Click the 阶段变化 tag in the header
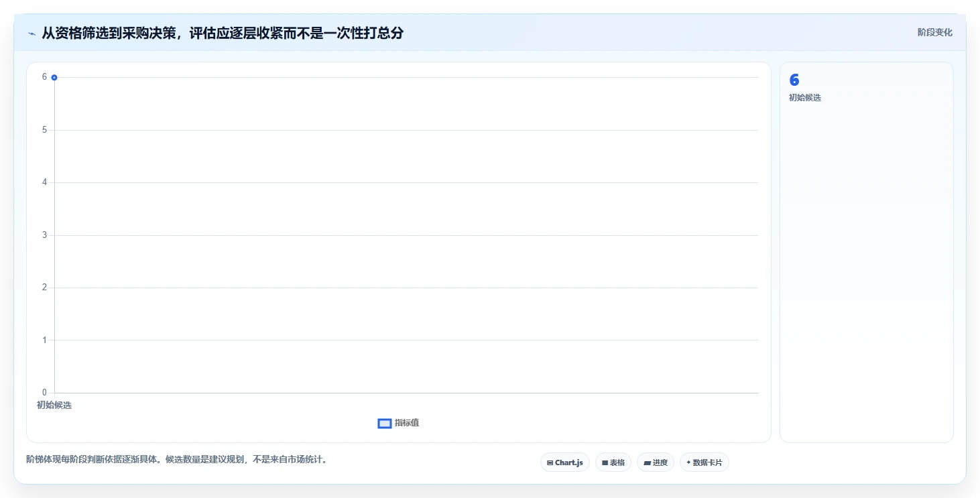The image size is (980, 498). tap(935, 32)
